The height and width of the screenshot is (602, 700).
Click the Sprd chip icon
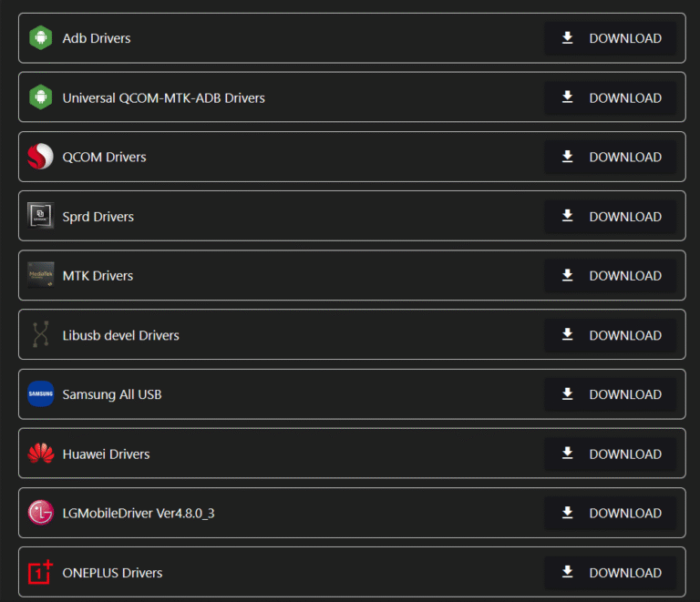40,217
